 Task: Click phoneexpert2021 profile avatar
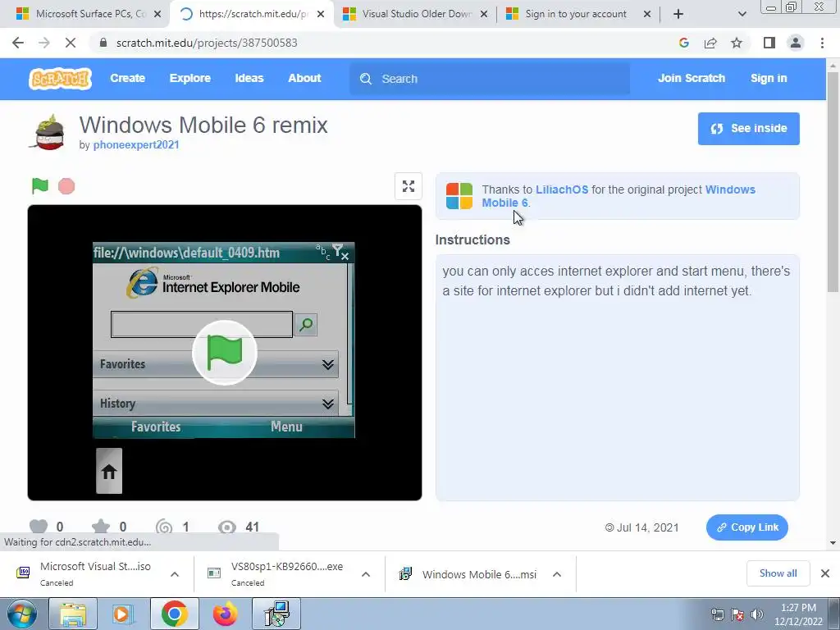coord(48,132)
